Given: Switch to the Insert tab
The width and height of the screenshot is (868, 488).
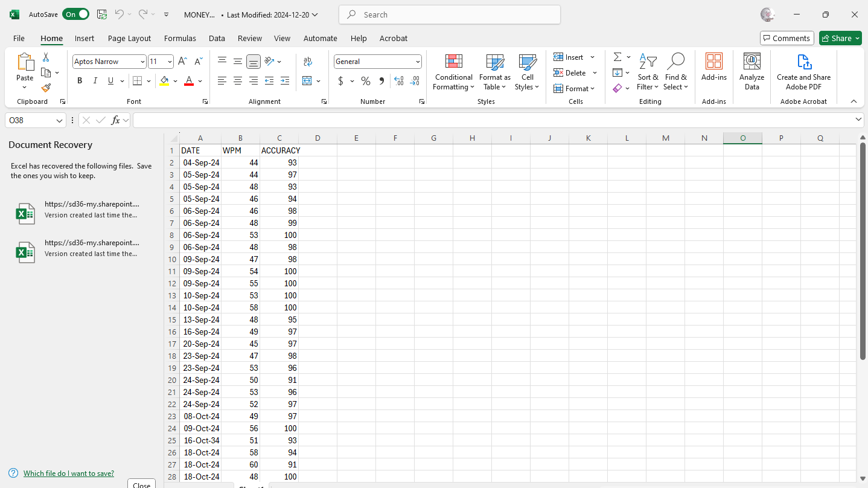Looking at the screenshot, I should click(85, 38).
